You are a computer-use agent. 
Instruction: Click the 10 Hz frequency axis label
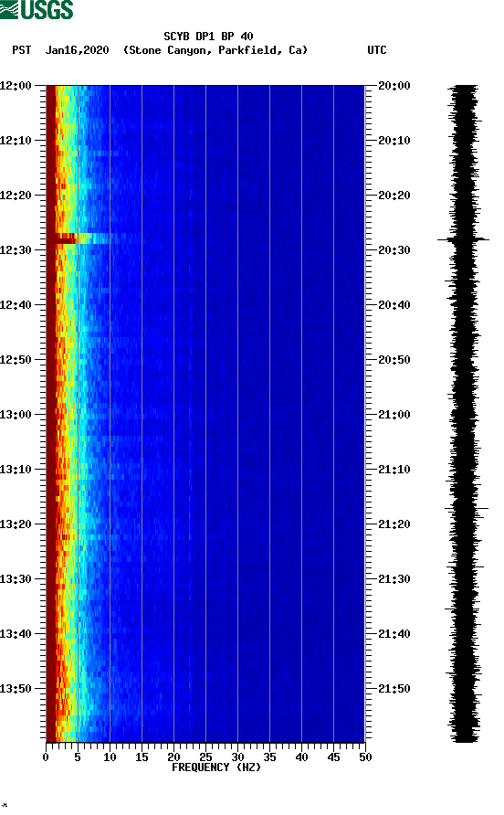click(110, 757)
